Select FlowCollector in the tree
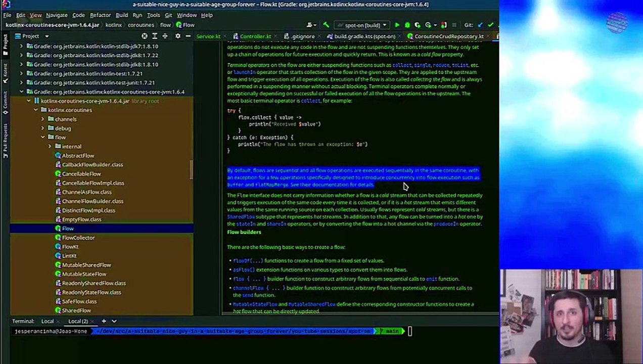This screenshot has height=364, width=643. pos(78,237)
